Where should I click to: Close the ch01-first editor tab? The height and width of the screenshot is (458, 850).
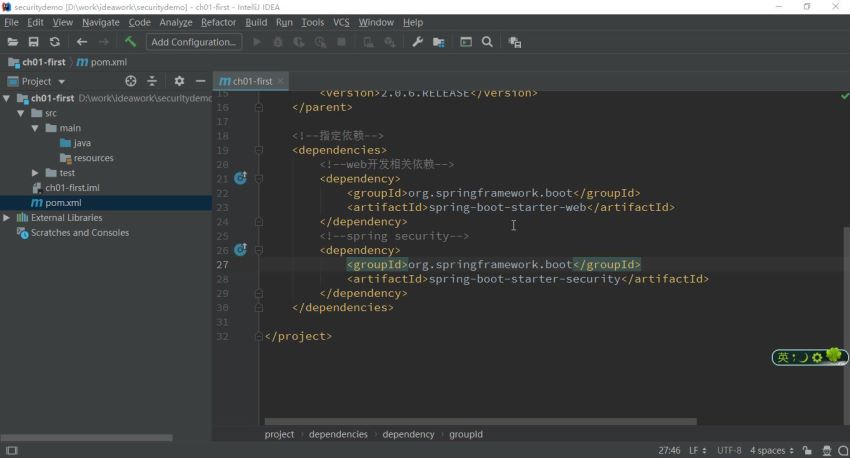(280, 81)
